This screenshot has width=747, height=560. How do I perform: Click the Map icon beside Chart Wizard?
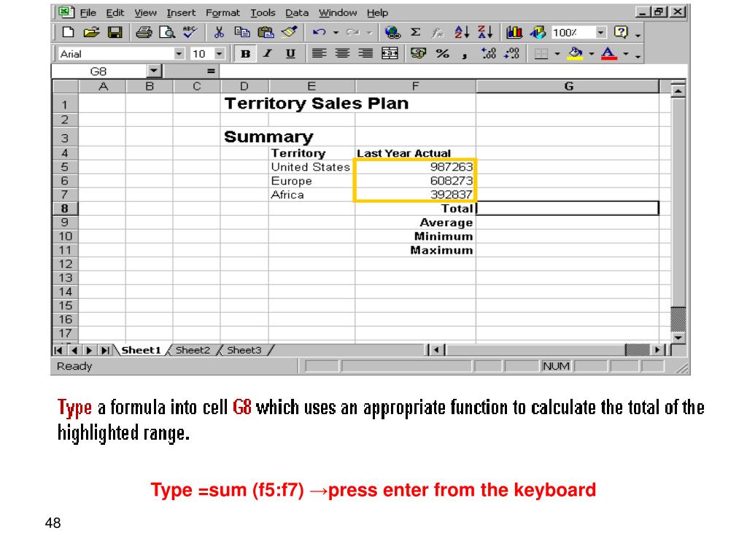(x=538, y=32)
